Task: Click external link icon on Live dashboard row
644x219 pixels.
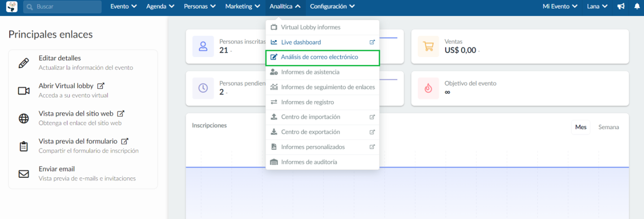Action: click(372, 42)
